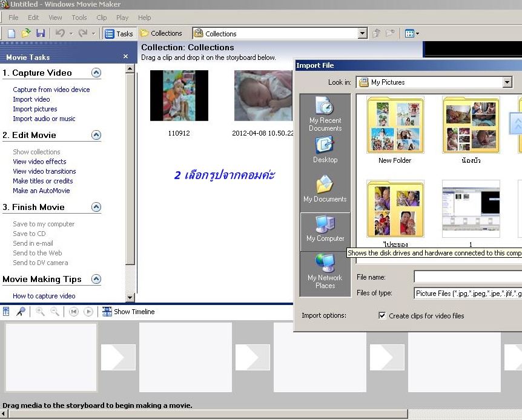Select the 110912 clip thumbnail

pyautogui.click(x=179, y=96)
